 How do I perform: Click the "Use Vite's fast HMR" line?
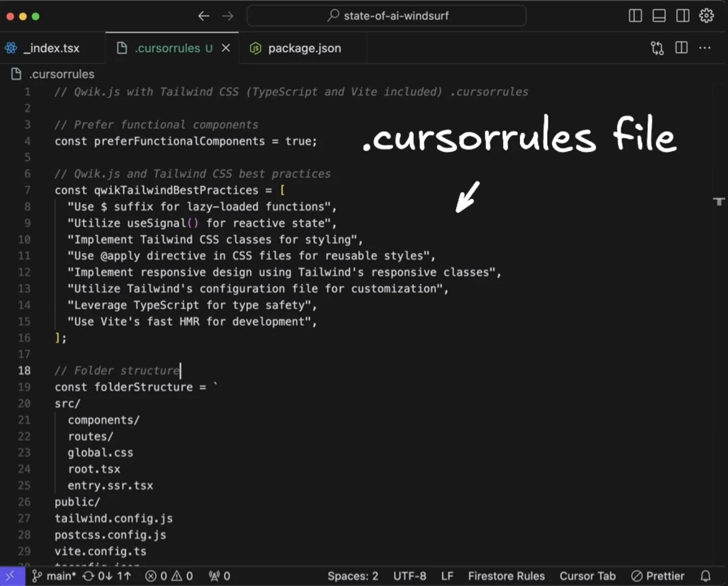click(x=192, y=321)
